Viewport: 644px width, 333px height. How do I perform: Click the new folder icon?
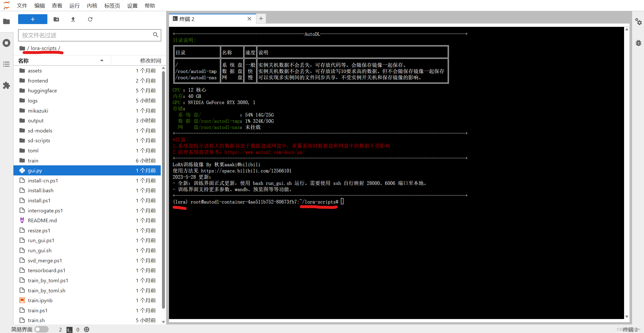pyautogui.click(x=56, y=19)
